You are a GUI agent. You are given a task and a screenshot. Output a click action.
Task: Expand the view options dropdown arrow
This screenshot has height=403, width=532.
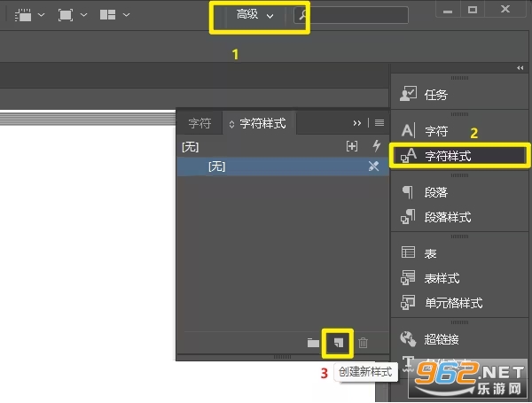tap(41, 15)
